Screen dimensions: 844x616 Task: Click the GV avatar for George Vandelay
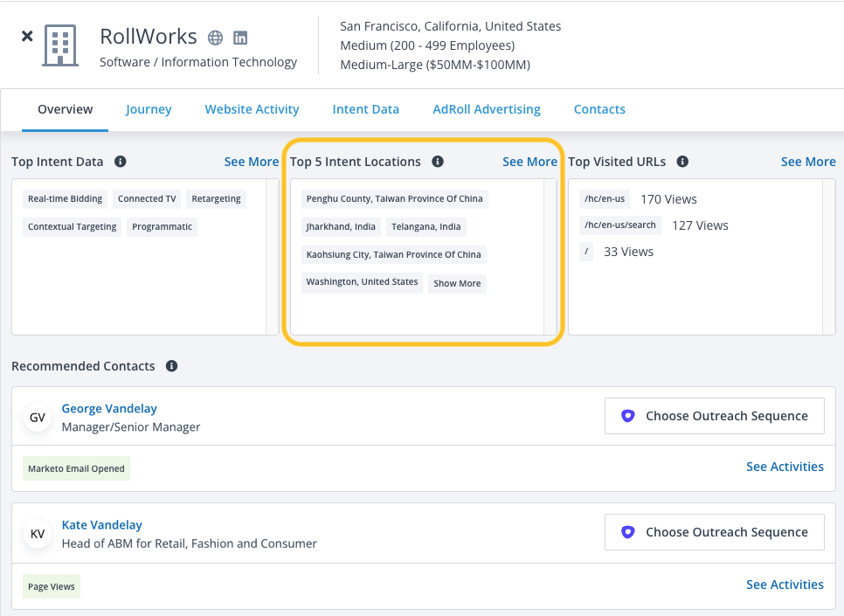click(x=38, y=418)
